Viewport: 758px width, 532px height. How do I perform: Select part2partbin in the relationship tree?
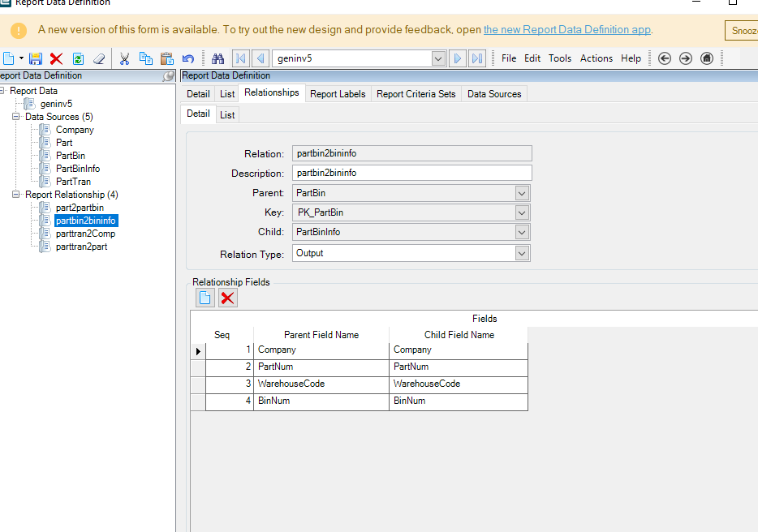(80, 208)
